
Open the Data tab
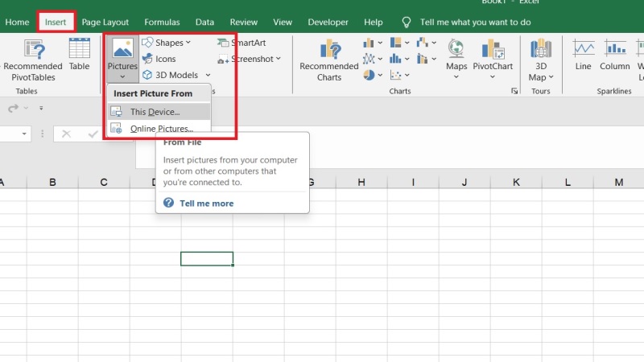(x=204, y=23)
